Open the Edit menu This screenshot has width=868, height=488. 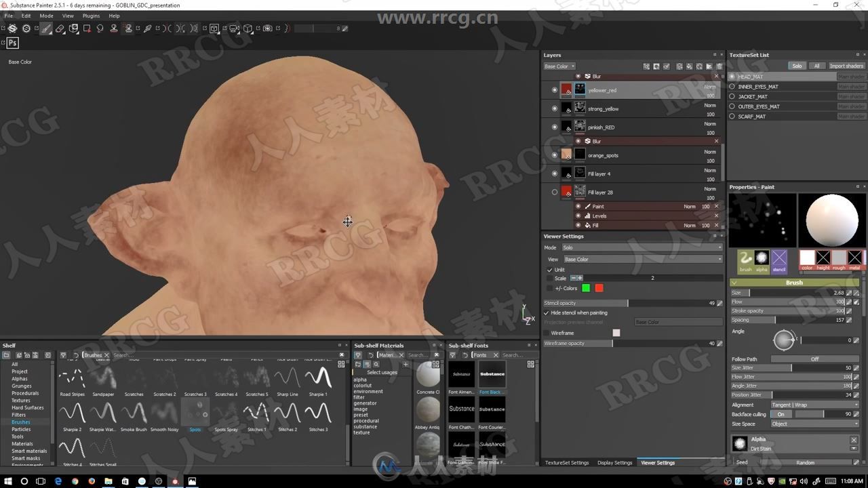pyautogui.click(x=26, y=16)
